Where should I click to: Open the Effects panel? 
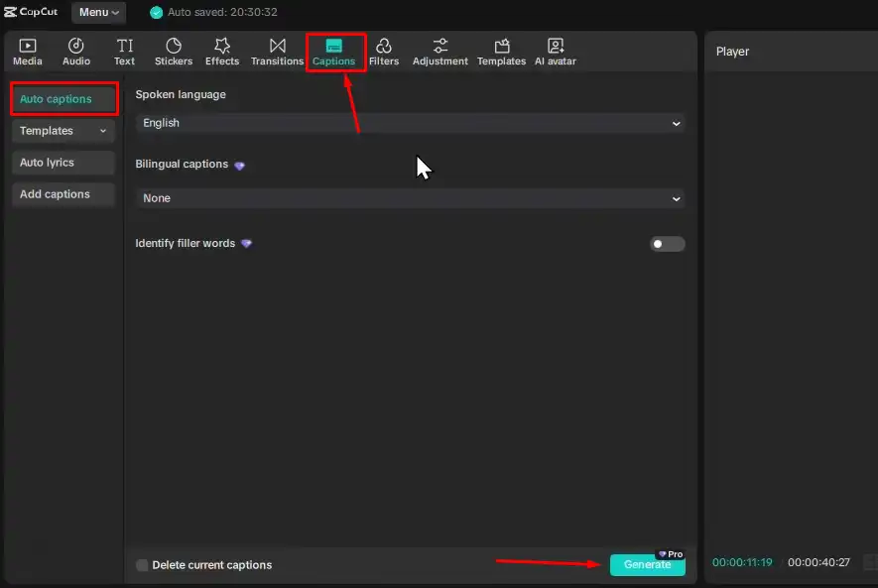[221, 51]
